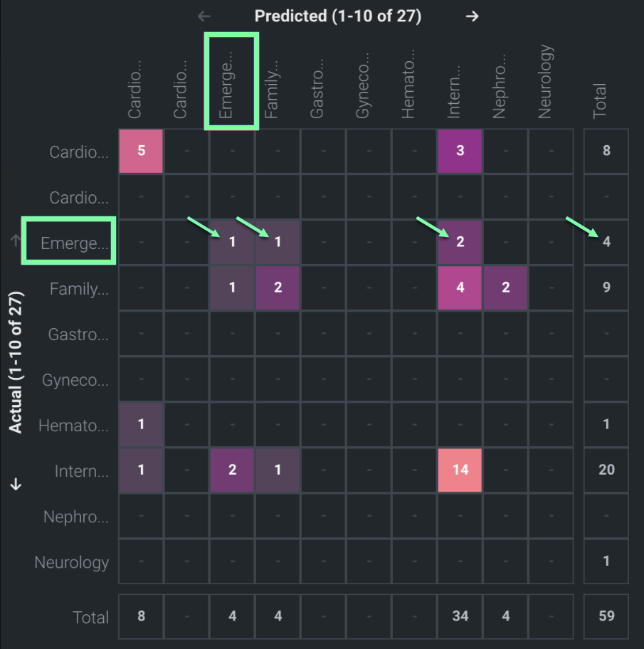Click the right arrow next to Predicted
Screen dimensions: 644x649
click(472, 16)
